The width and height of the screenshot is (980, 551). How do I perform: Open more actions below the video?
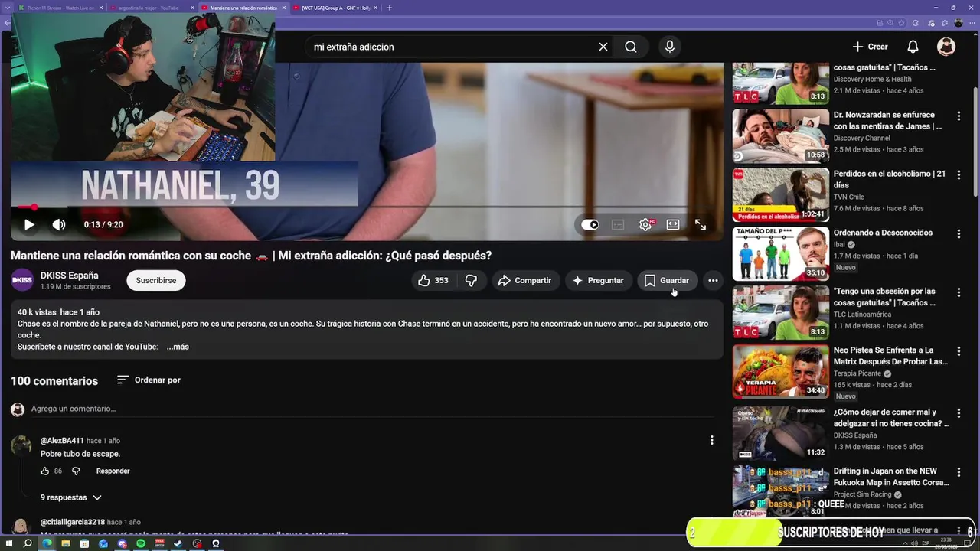click(713, 280)
